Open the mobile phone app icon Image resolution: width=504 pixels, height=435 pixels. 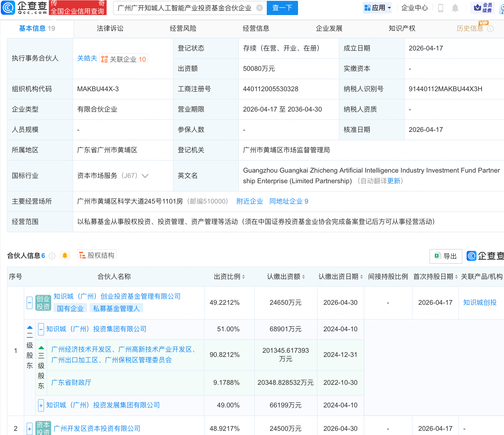pyautogui.click(x=441, y=8)
